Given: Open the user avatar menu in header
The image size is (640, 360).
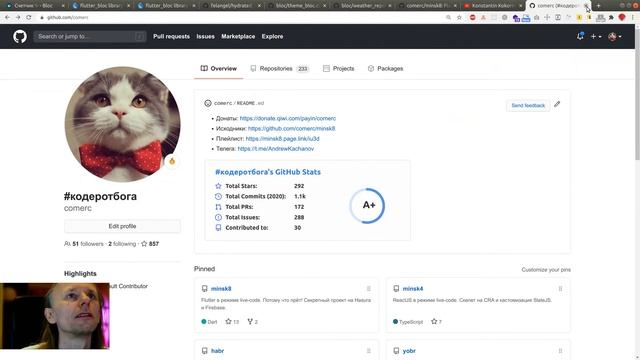Looking at the screenshot, I should point(615,36).
